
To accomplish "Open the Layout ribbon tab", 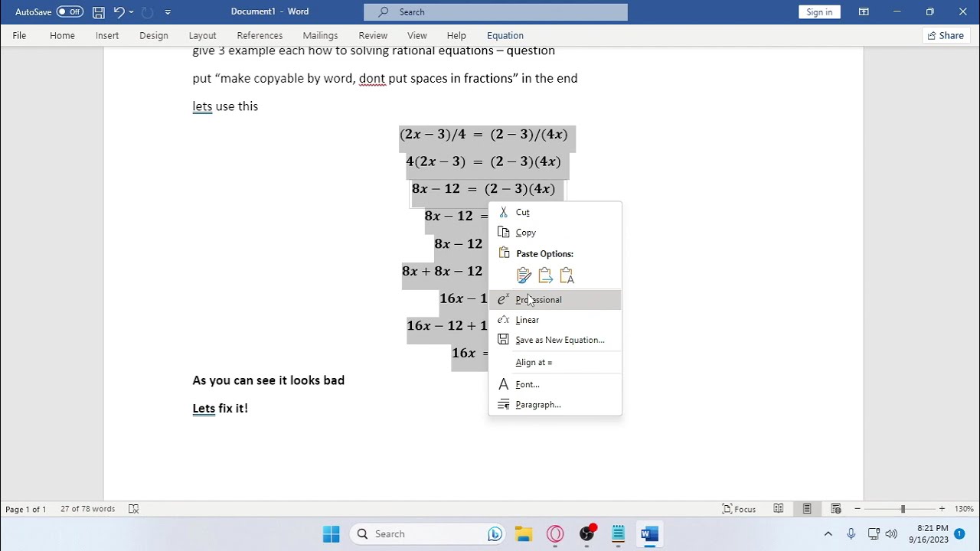I will pos(202,35).
